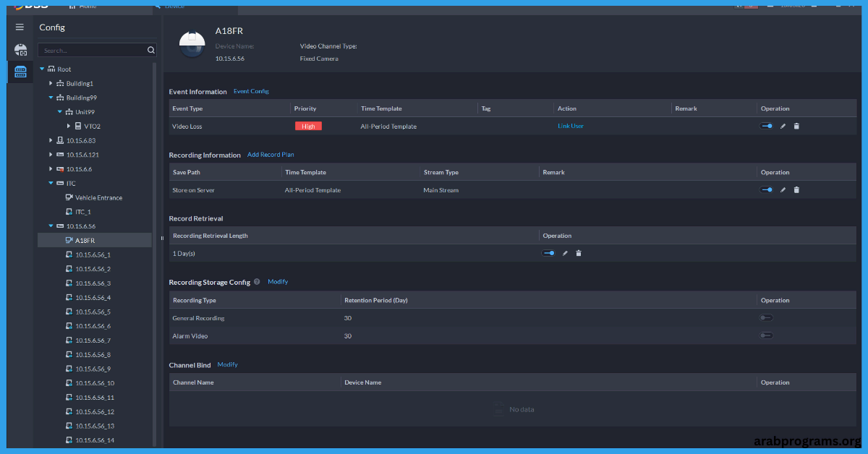The height and width of the screenshot is (454, 868).
Task: Toggle the Store on Server recording switch
Action: point(766,190)
